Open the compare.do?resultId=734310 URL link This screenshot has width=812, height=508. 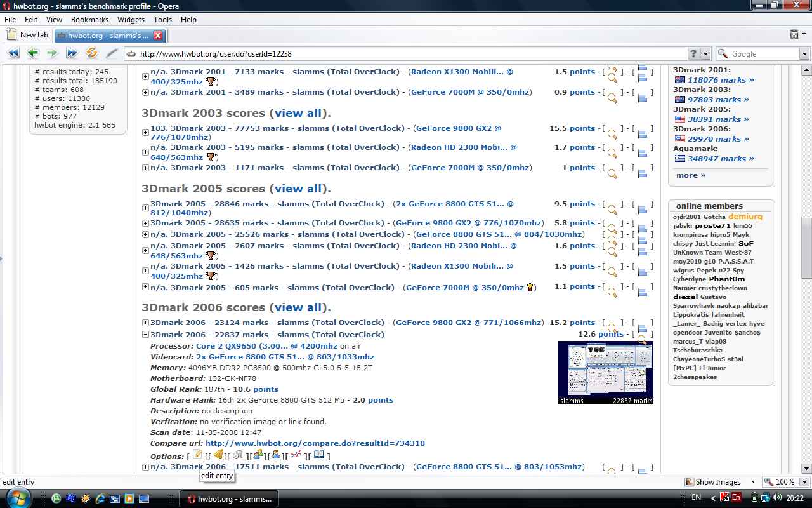[315, 443]
